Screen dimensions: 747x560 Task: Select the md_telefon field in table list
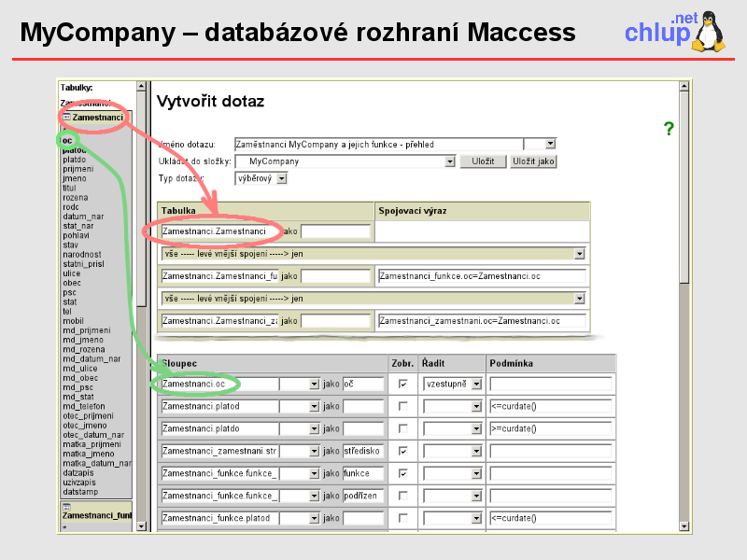84,406
